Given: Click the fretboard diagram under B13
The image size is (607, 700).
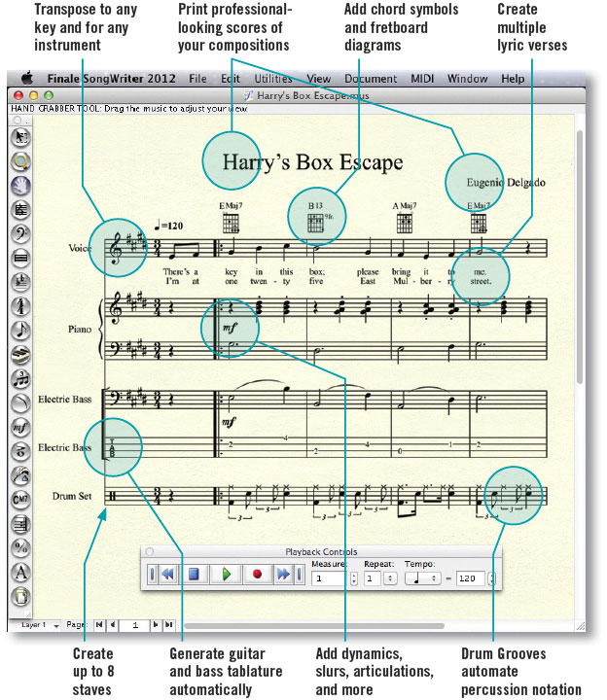Looking at the screenshot, I should click(315, 223).
